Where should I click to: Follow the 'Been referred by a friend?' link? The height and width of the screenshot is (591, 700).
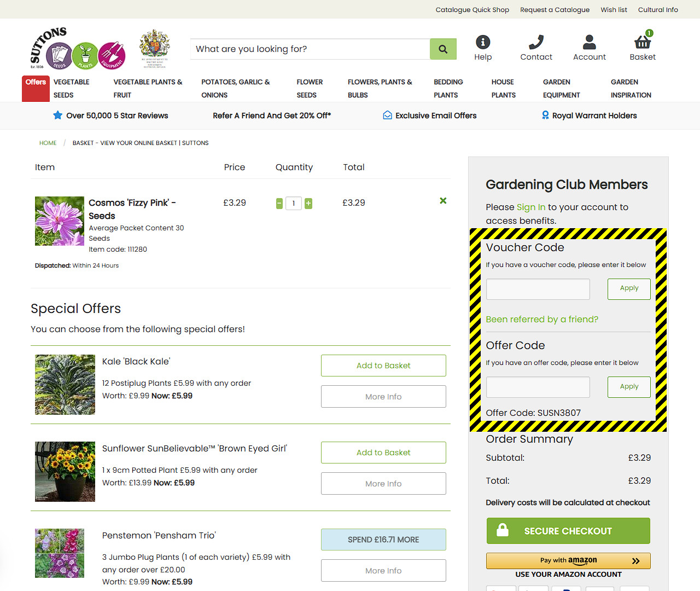point(542,320)
